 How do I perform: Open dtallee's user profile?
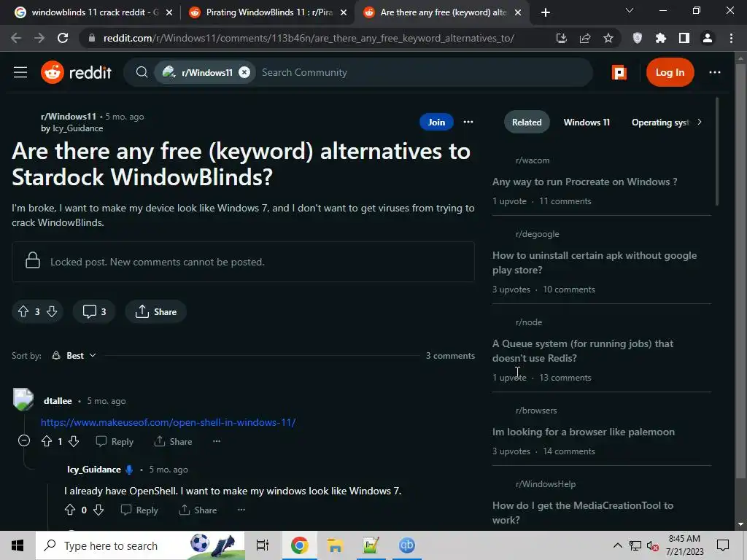[x=58, y=401]
